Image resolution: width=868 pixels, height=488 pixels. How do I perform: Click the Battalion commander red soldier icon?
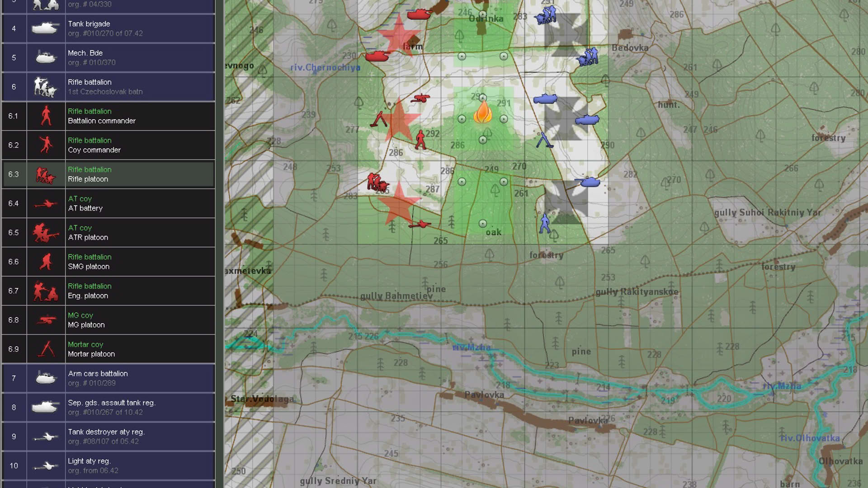point(46,116)
